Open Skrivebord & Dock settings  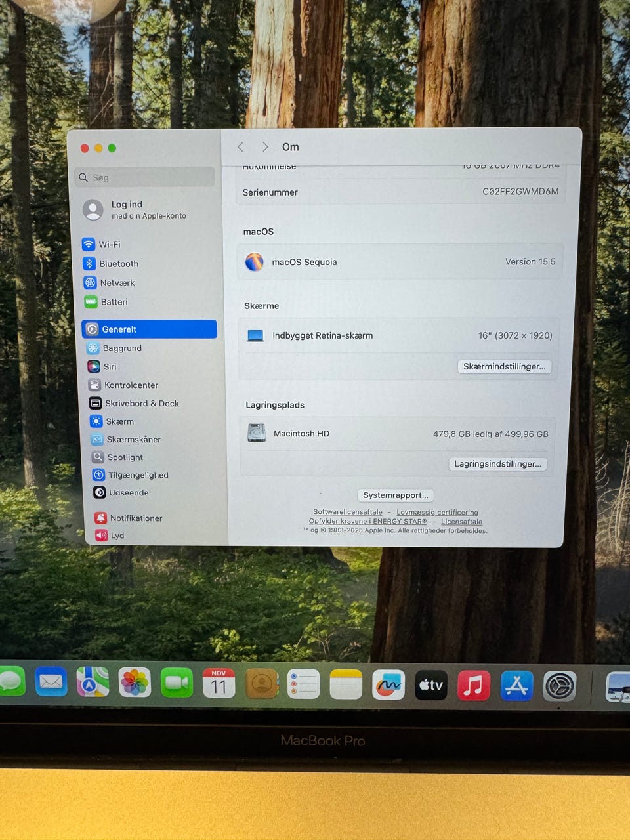(134, 403)
